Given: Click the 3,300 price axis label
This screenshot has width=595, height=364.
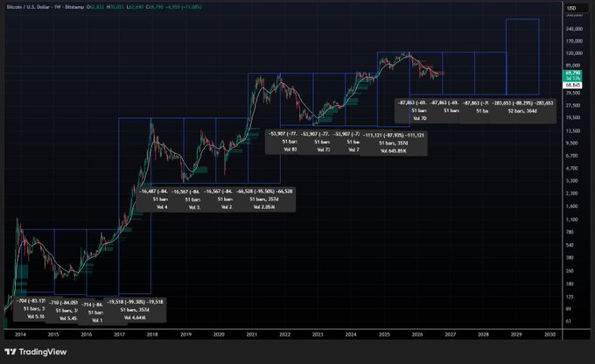Looking at the screenshot, I should pyautogui.click(x=572, y=181).
